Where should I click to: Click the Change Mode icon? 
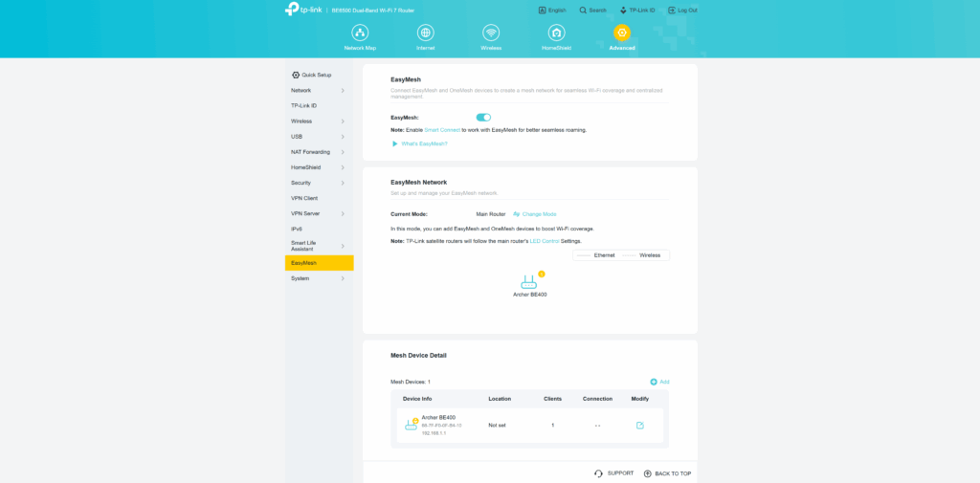click(516, 214)
